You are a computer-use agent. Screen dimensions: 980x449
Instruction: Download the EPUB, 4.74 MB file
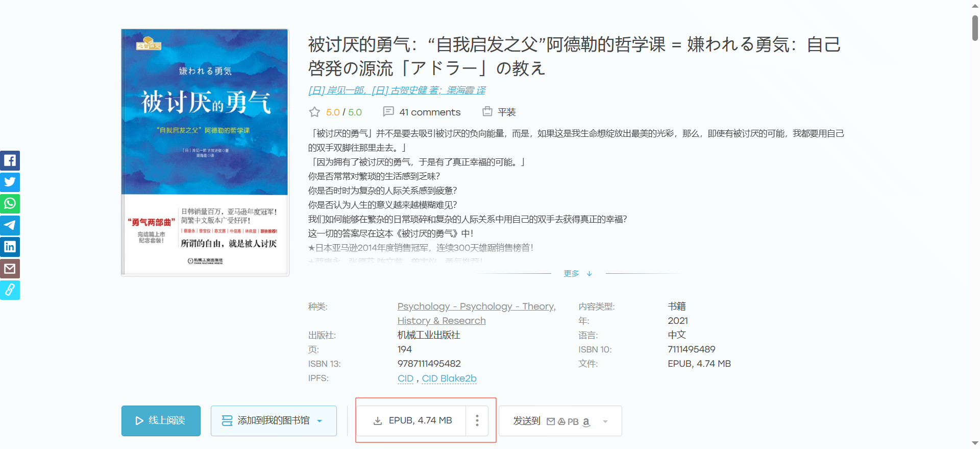pyautogui.click(x=412, y=420)
